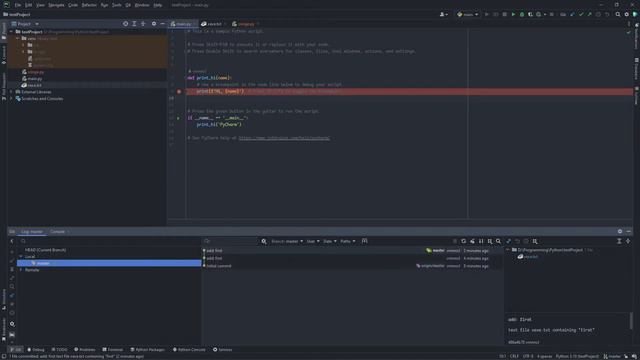Toggle breakpoint on the print line
The width and height of the screenshot is (640, 360).
tap(179, 91)
